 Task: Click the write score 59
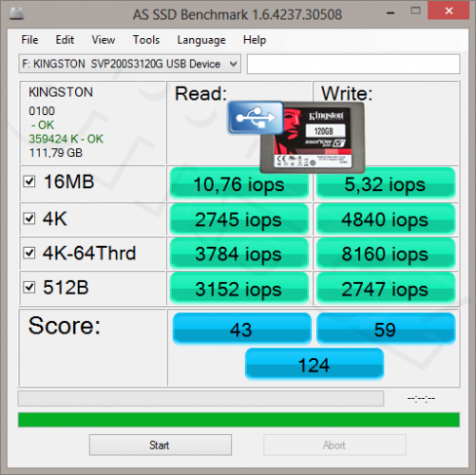coord(386,329)
